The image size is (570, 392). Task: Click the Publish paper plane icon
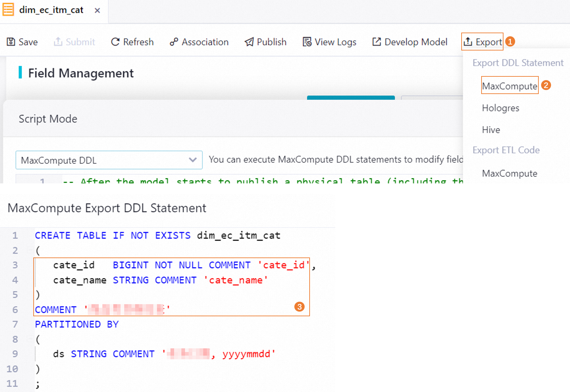[249, 42]
